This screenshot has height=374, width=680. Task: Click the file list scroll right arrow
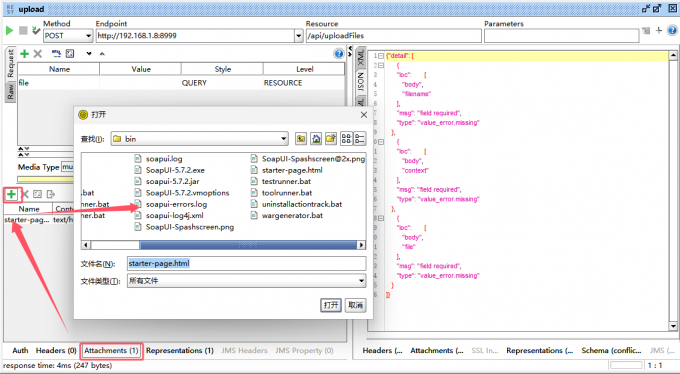(x=361, y=245)
